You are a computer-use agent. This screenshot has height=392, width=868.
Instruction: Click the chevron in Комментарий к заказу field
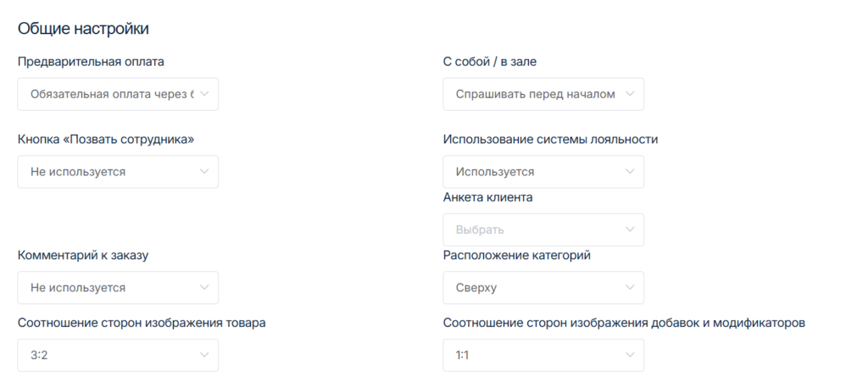click(204, 288)
